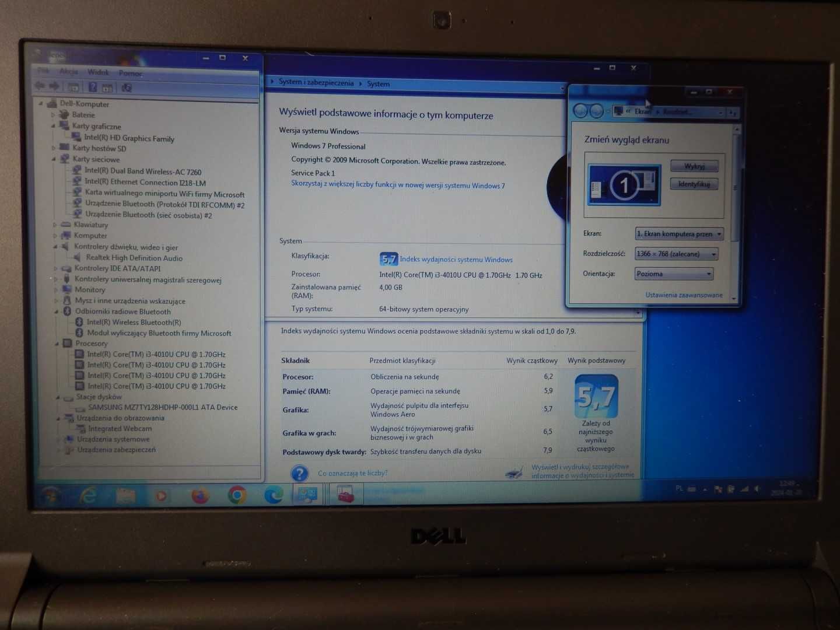Click the blue help icon beside 'Co oznaczają te liczby?'
Screen dimensions: 840x630
click(300, 473)
